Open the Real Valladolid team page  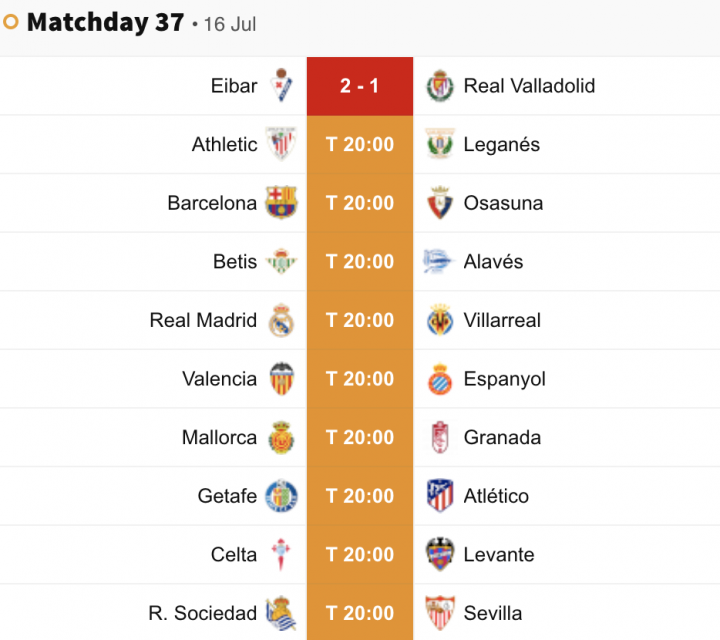529,86
